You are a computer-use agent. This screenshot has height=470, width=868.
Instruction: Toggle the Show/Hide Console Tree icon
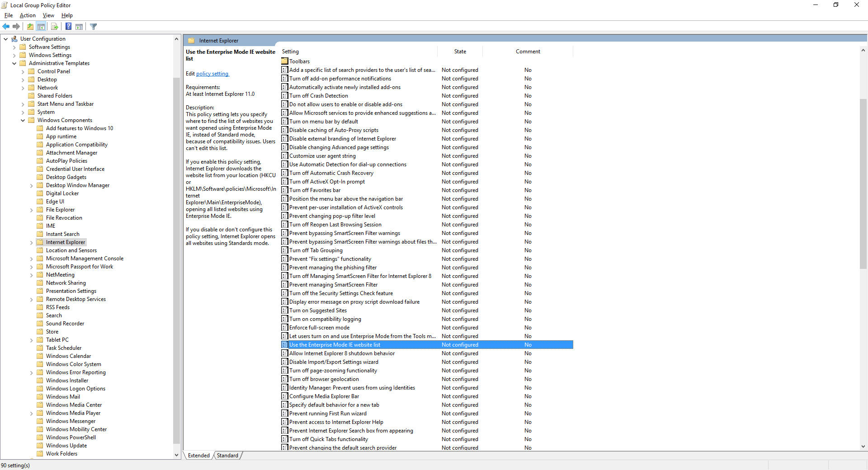(41, 27)
